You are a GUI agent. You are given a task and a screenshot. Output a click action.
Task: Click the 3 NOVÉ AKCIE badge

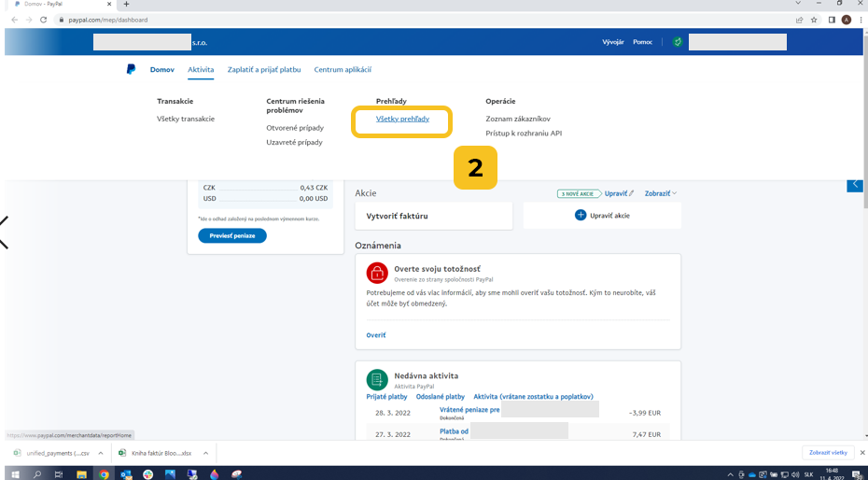[x=579, y=193]
